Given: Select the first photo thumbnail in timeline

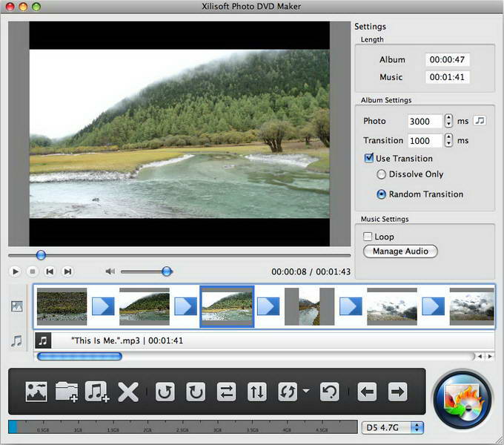Looking at the screenshot, I should pos(62,306).
